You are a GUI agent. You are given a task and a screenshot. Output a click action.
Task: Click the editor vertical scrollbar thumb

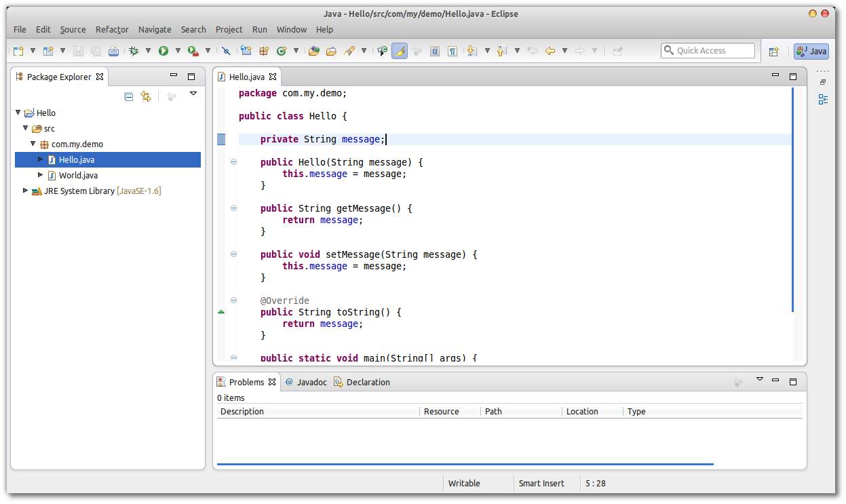pos(792,200)
